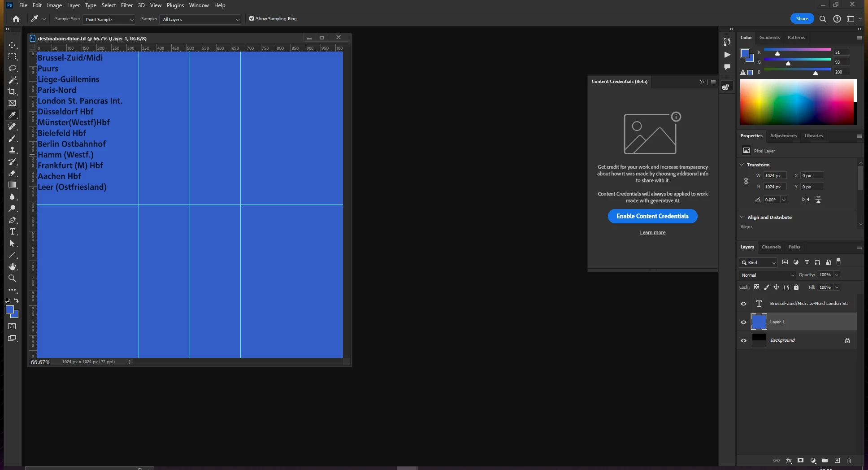
Task: Toggle link width and height
Action: point(746,181)
